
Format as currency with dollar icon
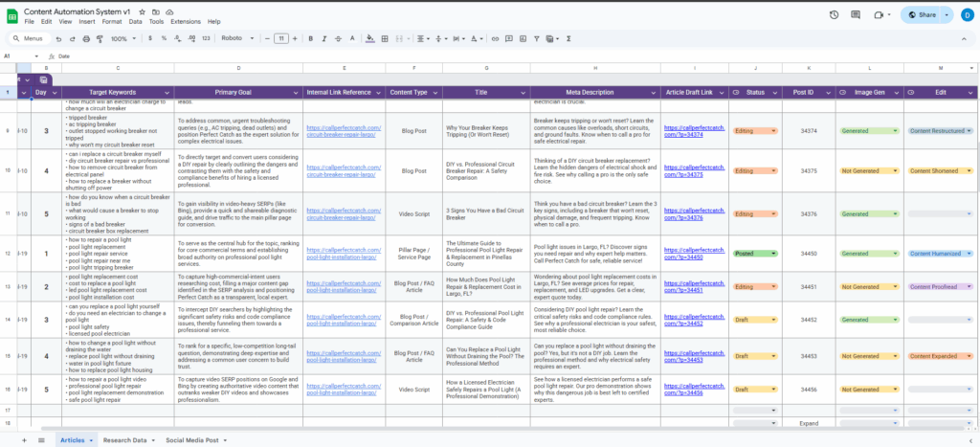tap(150, 38)
